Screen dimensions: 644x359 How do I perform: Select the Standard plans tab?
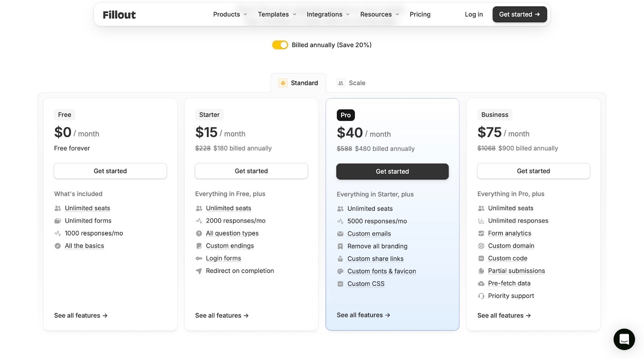[x=298, y=83]
